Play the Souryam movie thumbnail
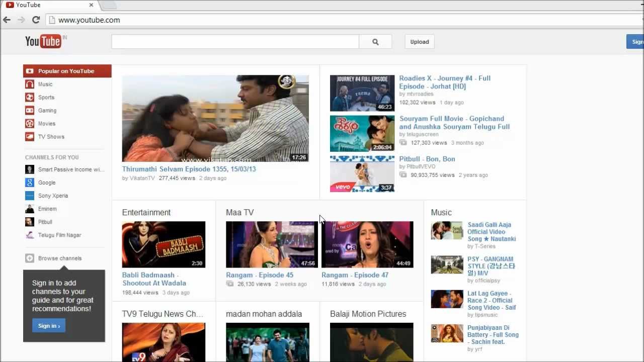Screen dimensions: 644x362 [x=362, y=133]
